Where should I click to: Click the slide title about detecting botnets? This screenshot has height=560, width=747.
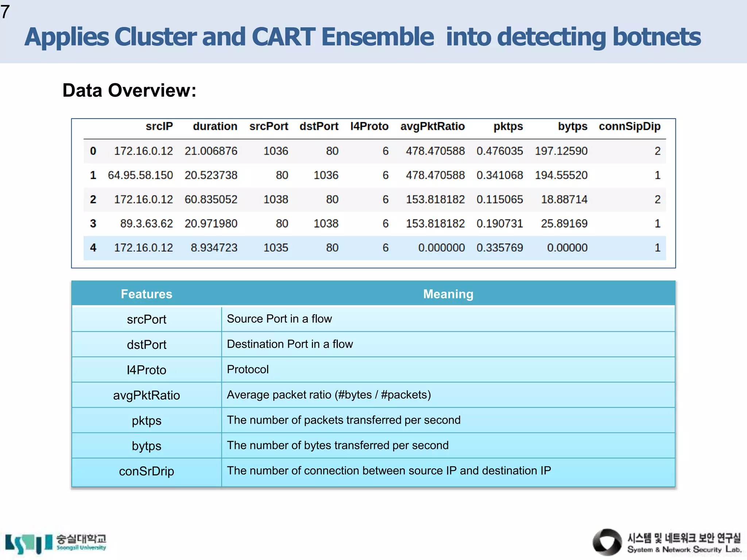[362, 37]
